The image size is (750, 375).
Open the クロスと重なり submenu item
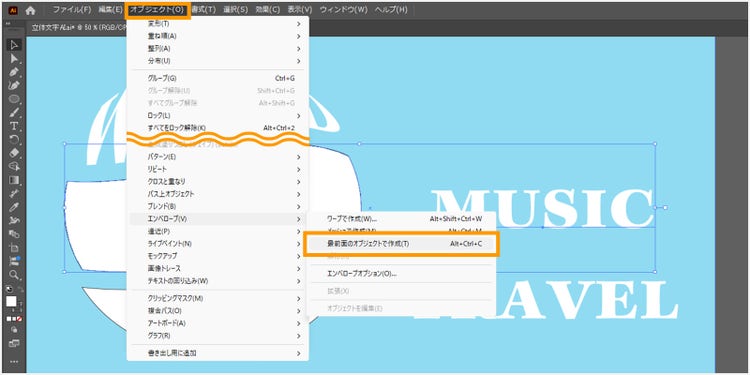point(218,182)
